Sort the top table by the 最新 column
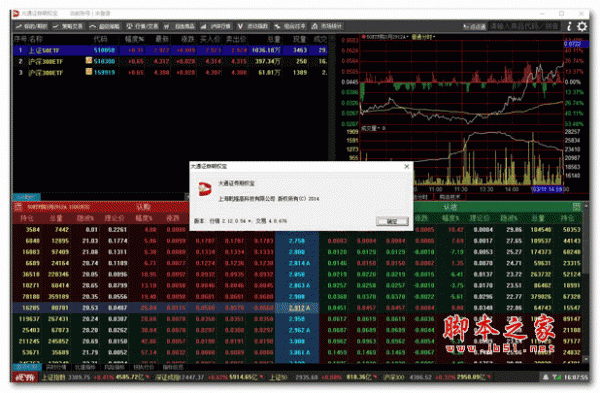The height and width of the screenshot is (393, 600). [x=162, y=39]
